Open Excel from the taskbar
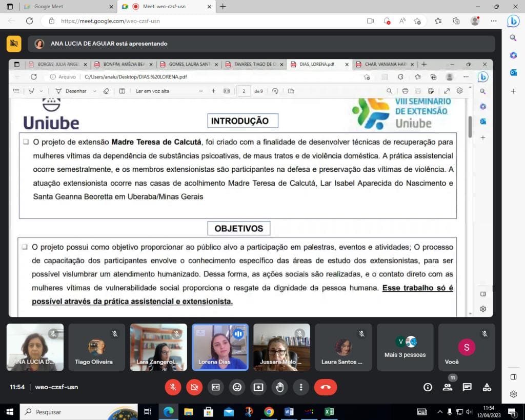Viewport: 525px width, 420px height. pos(329,412)
